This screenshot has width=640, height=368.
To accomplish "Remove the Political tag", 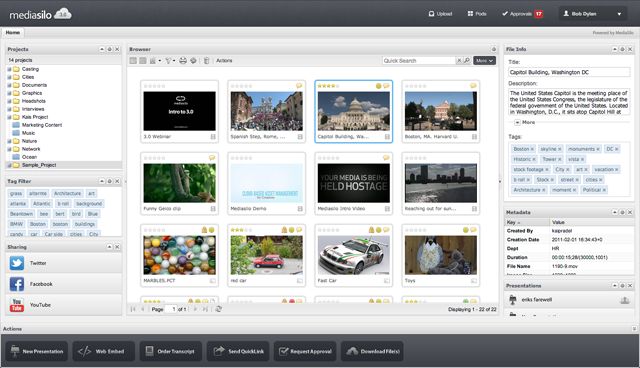I will click(604, 190).
